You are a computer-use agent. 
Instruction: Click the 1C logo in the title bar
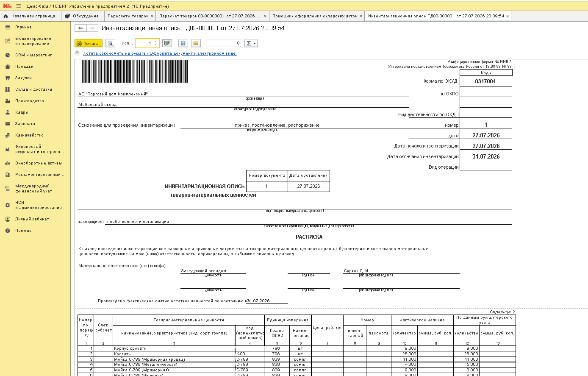coord(7,6)
